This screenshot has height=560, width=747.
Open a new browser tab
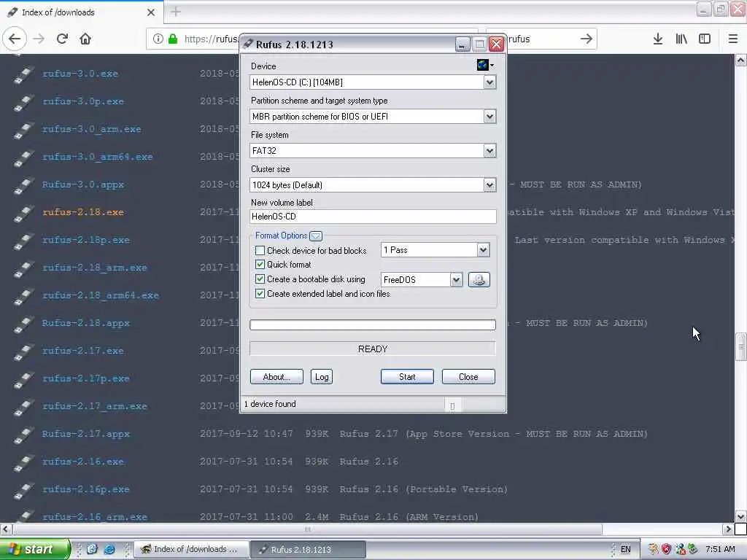[176, 12]
